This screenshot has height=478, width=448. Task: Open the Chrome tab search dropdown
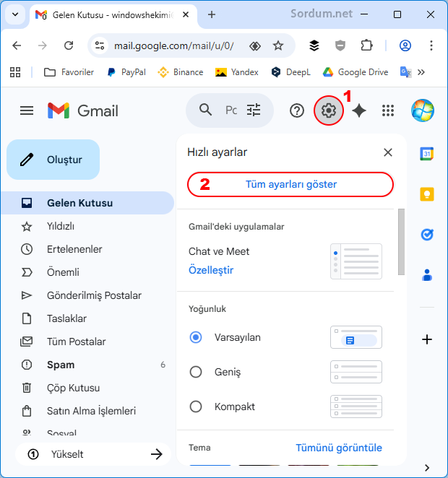point(15,14)
